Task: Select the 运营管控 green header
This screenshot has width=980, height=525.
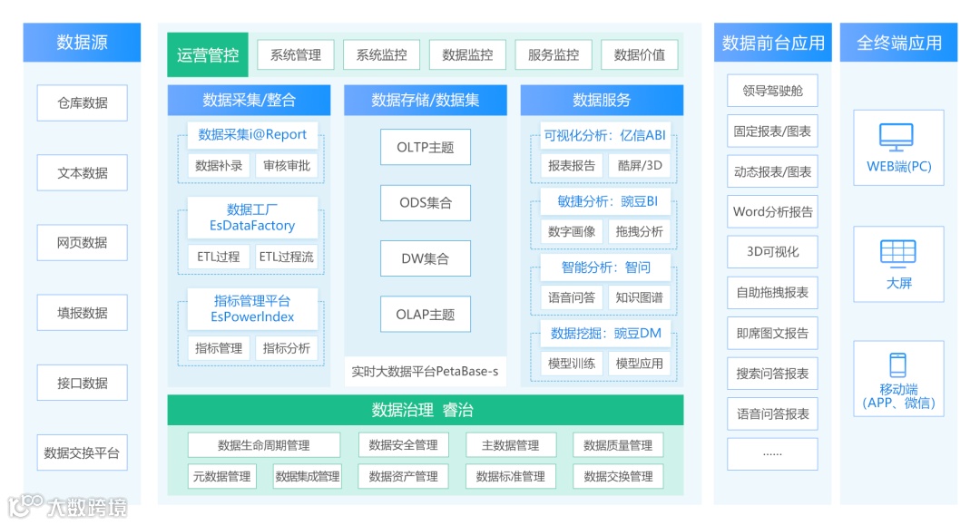Action: pos(208,55)
